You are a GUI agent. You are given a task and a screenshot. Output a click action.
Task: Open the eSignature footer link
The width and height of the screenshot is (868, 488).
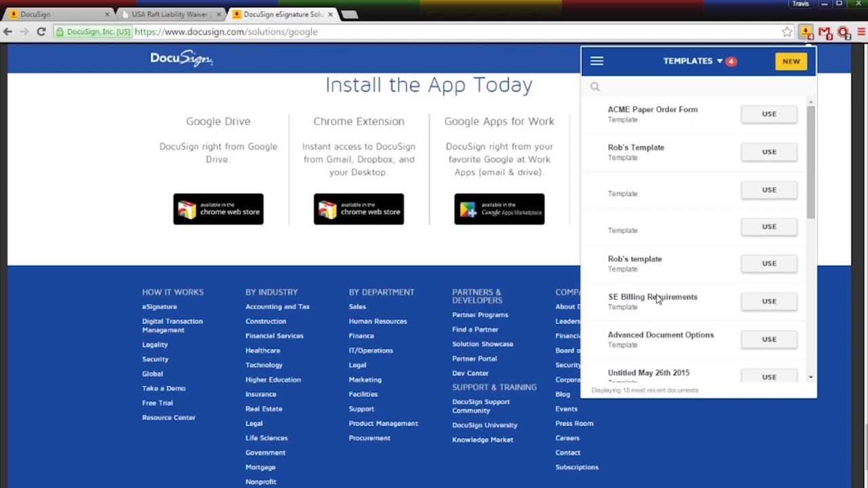(x=159, y=307)
